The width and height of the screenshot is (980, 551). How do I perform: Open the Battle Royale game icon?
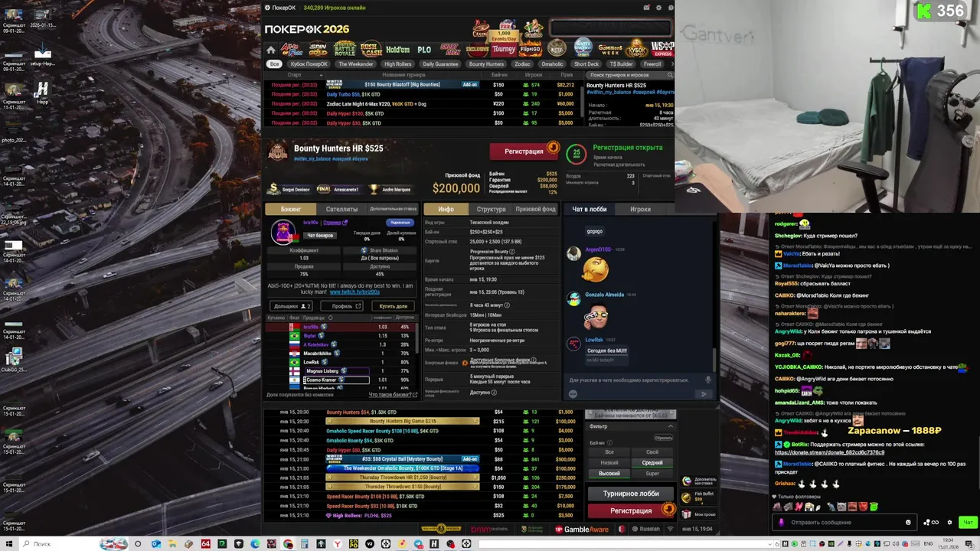pos(345,49)
